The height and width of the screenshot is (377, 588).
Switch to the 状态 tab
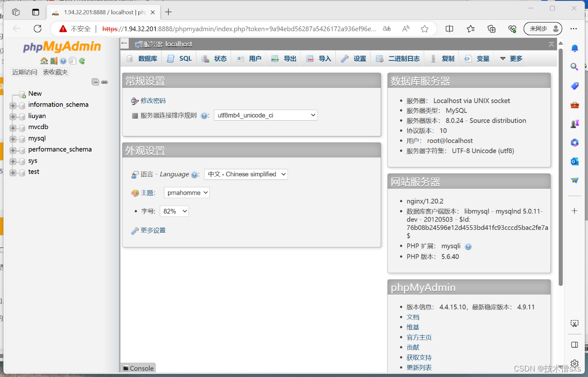[x=214, y=59]
